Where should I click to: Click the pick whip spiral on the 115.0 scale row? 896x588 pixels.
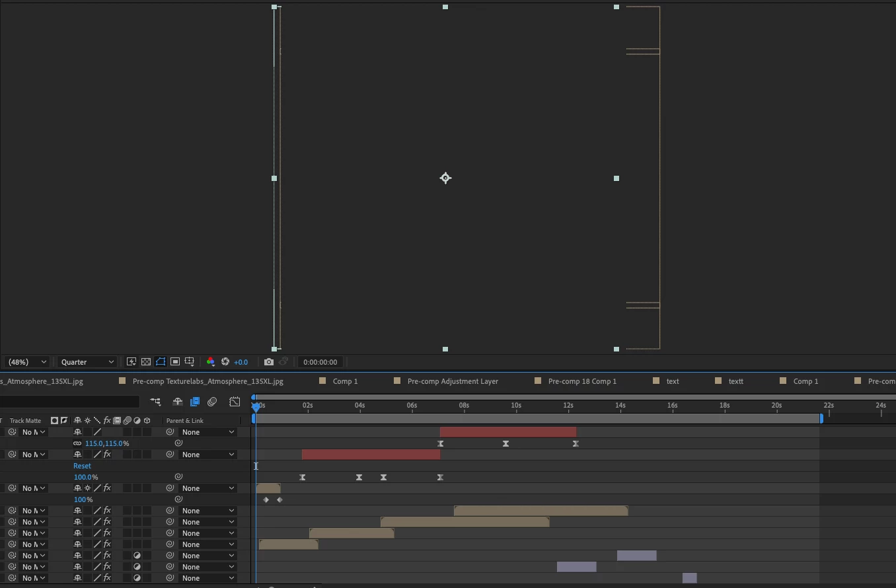[178, 443]
